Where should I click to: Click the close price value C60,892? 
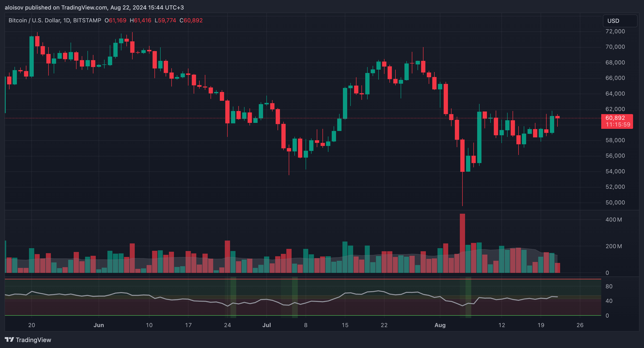tap(191, 20)
